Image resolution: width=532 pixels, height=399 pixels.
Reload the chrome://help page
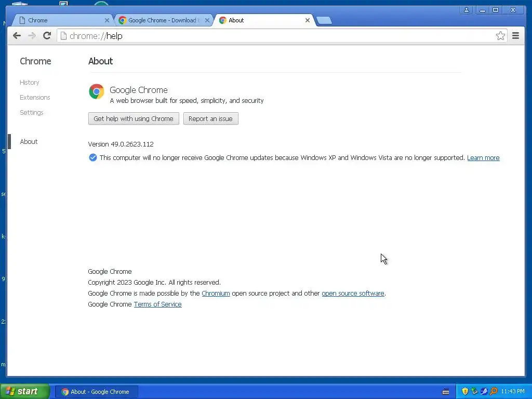47,36
